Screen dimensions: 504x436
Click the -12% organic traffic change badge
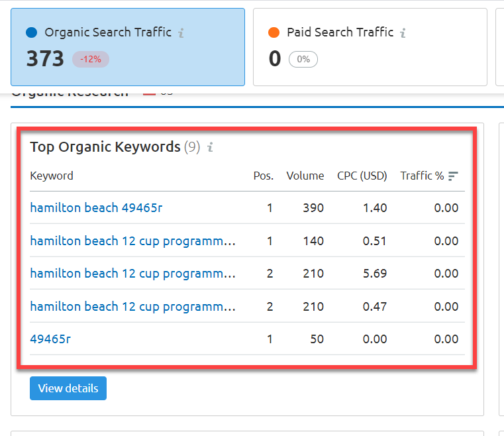tap(90, 59)
